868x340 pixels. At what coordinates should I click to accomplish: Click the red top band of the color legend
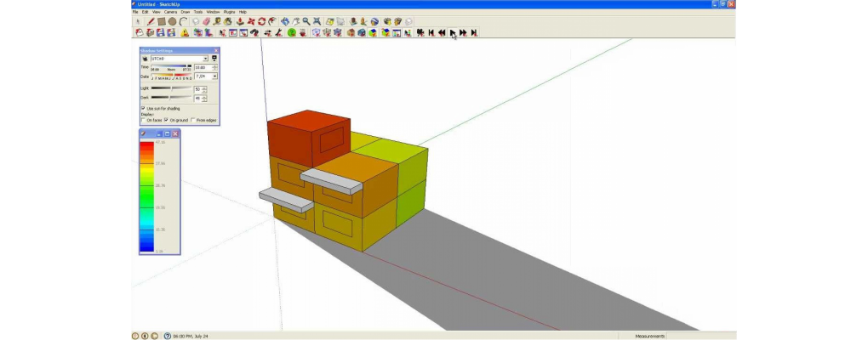(146, 145)
